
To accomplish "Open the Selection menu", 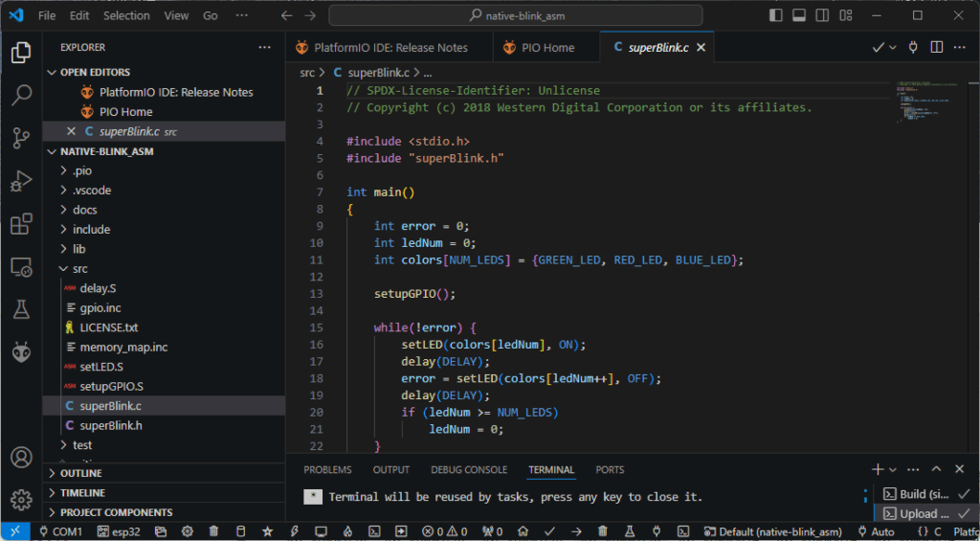I will [x=126, y=15].
